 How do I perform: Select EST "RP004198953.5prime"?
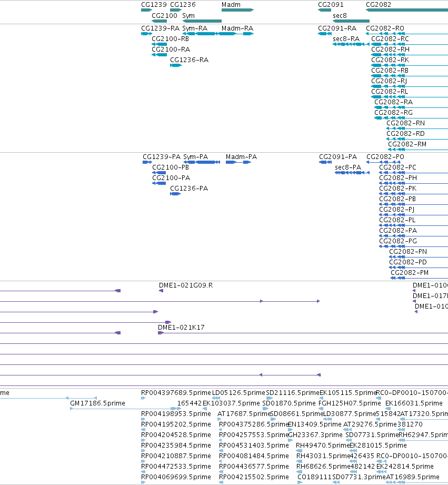176,414
